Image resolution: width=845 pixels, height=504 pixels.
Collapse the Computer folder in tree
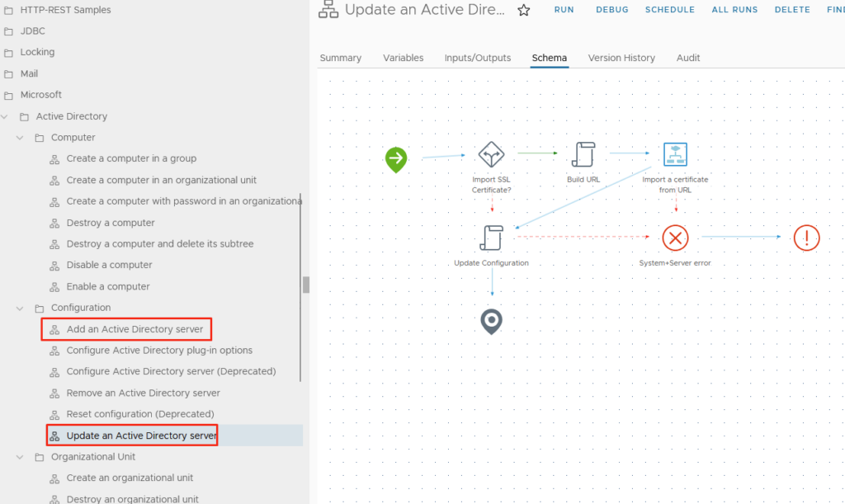(x=21, y=138)
